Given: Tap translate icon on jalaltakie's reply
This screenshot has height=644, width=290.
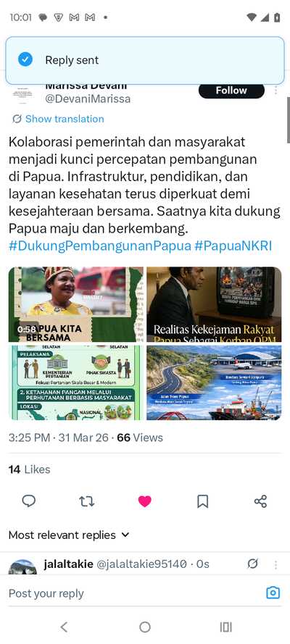Looking at the screenshot, I should point(252,564).
